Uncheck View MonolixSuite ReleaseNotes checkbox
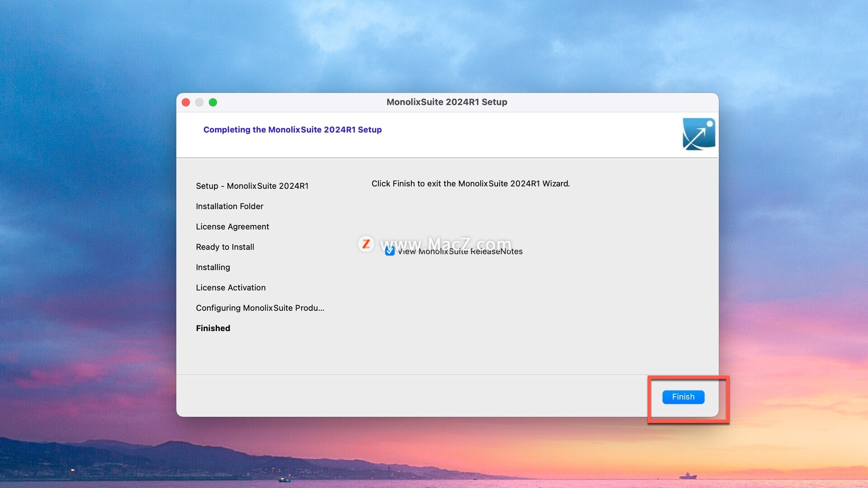This screenshot has width=868, height=488. click(x=390, y=251)
